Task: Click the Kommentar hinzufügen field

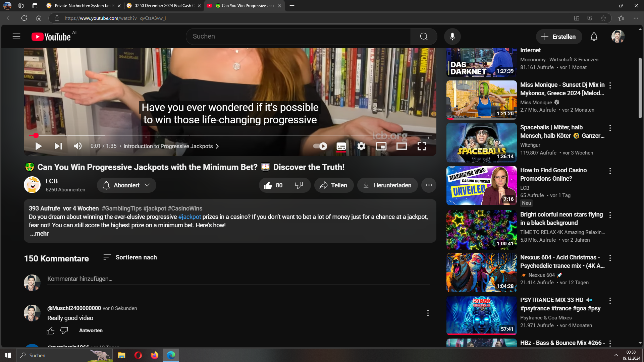Action: pos(238,279)
